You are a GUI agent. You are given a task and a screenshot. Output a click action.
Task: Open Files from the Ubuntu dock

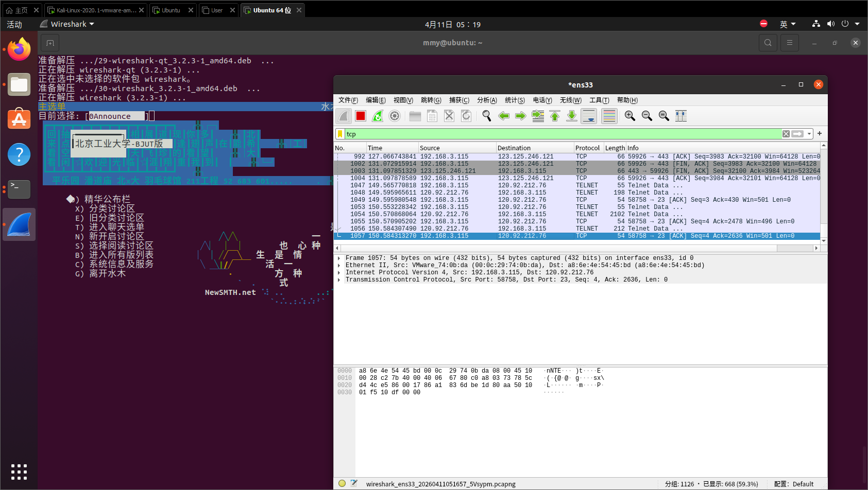19,84
